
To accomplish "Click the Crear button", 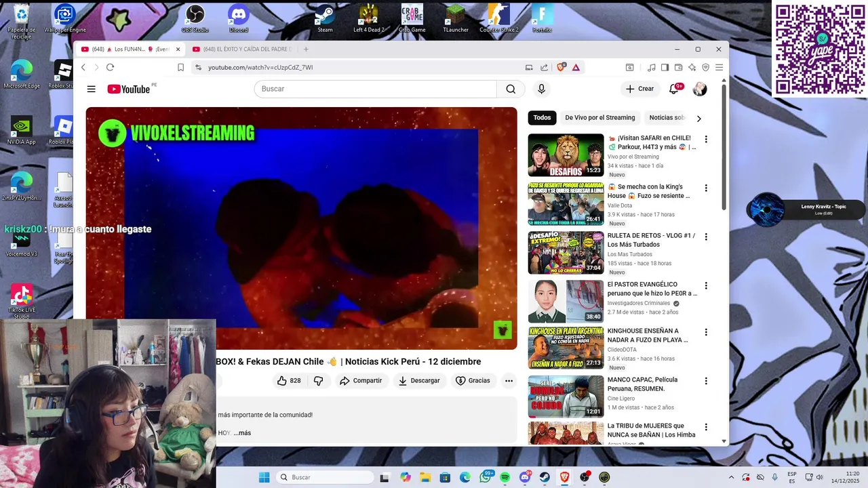I will pyautogui.click(x=640, y=89).
